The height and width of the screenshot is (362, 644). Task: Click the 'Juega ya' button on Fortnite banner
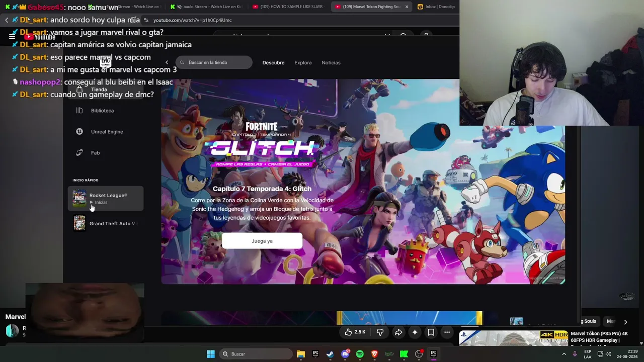[262, 241]
